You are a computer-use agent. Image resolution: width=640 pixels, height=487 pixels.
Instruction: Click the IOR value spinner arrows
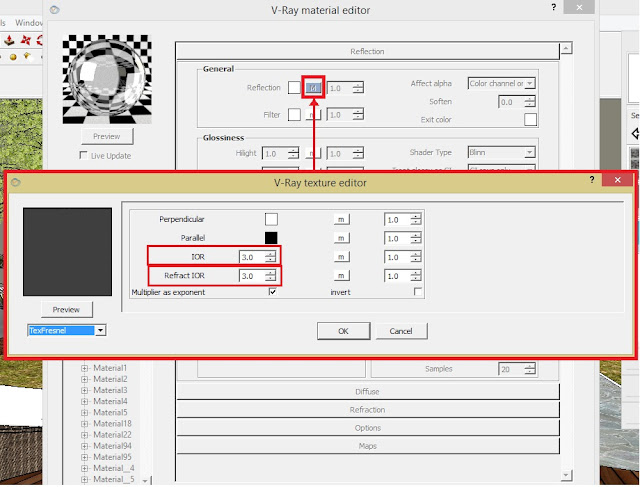(x=270, y=257)
